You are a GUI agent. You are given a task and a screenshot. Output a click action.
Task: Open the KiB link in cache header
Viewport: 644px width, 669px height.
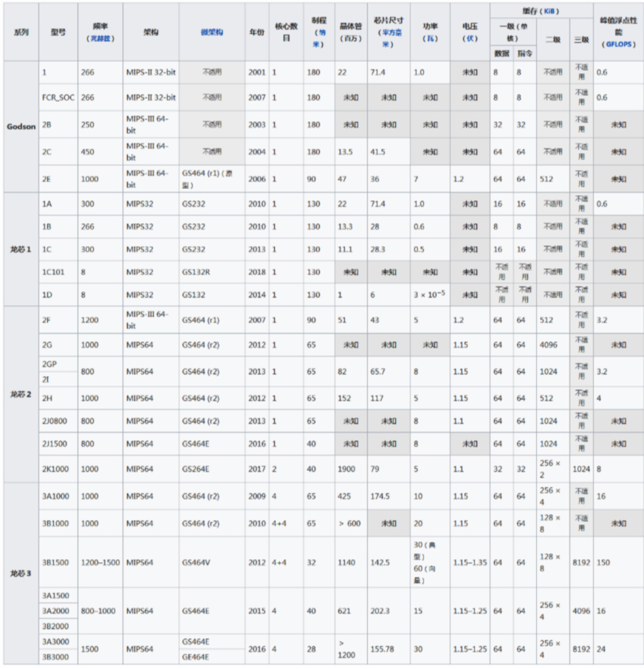[x=549, y=11]
